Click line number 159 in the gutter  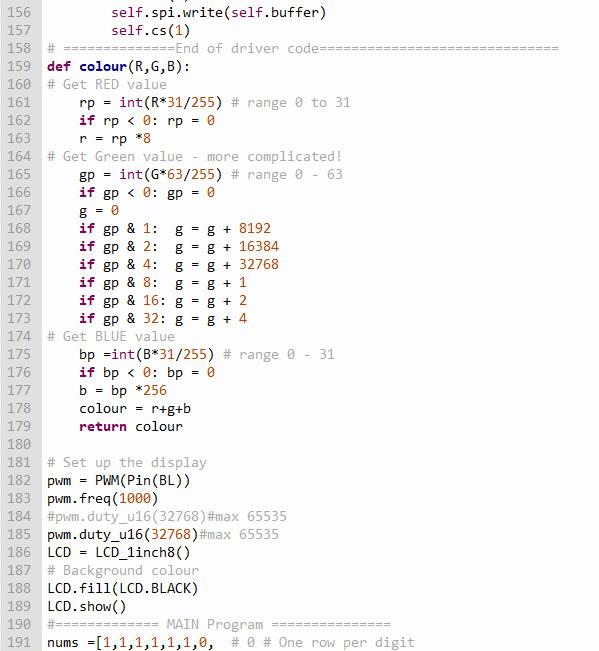pyautogui.click(x=19, y=66)
